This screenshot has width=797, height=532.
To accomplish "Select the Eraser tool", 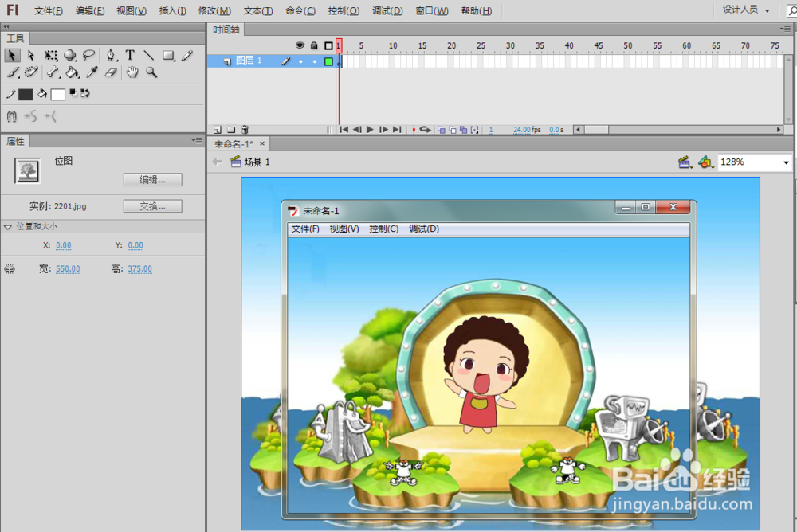I will [x=111, y=72].
